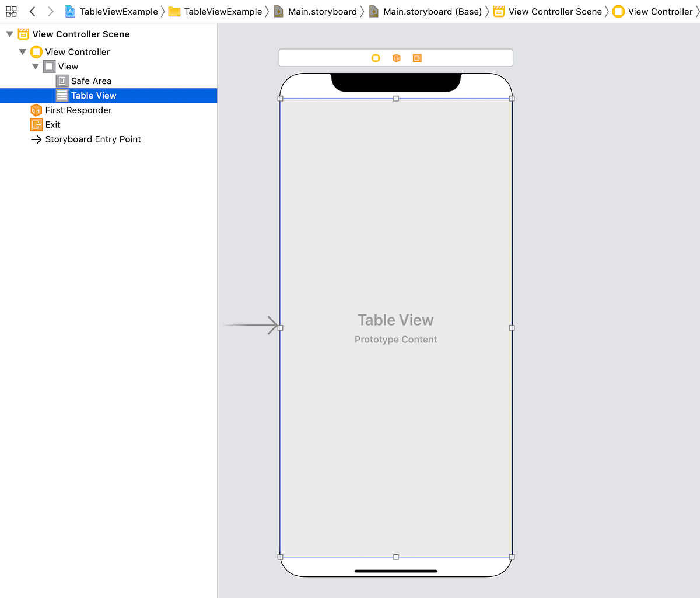Screen dimensions: 700x598
Task: Select Safe Area in the document outline
Action: tap(91, 81)
